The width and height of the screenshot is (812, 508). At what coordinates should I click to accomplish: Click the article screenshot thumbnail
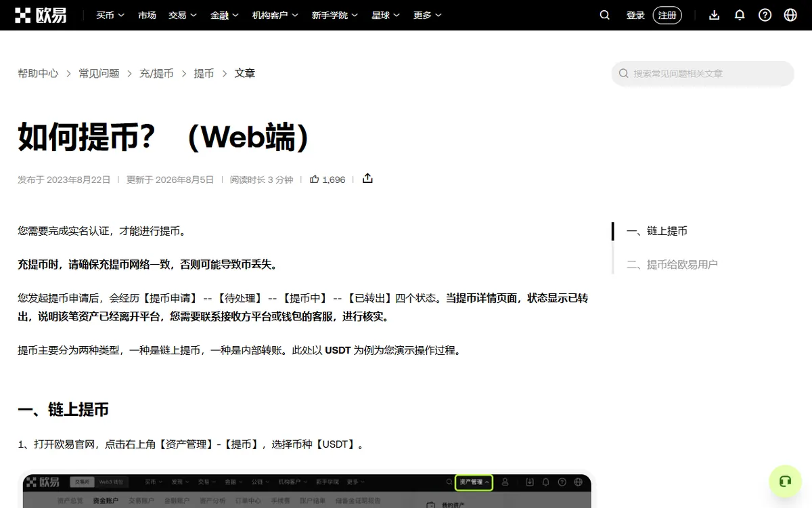[x=307, y=490]
